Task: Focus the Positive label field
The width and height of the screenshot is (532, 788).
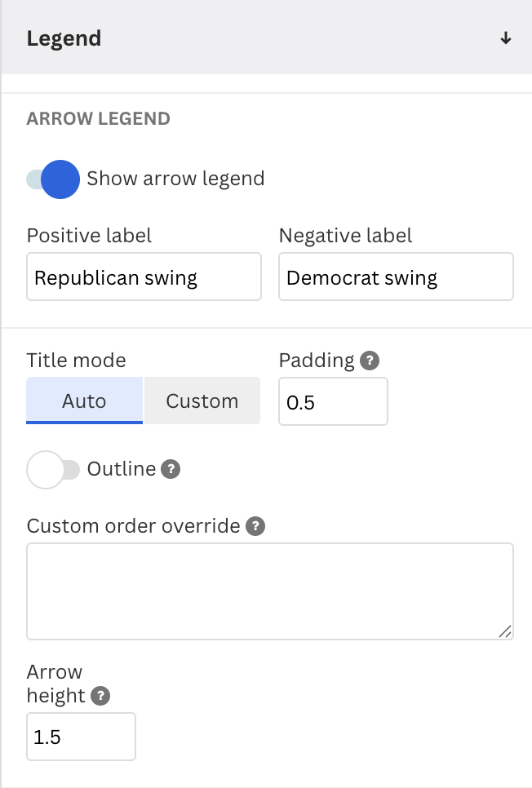Action: (144, 277)
